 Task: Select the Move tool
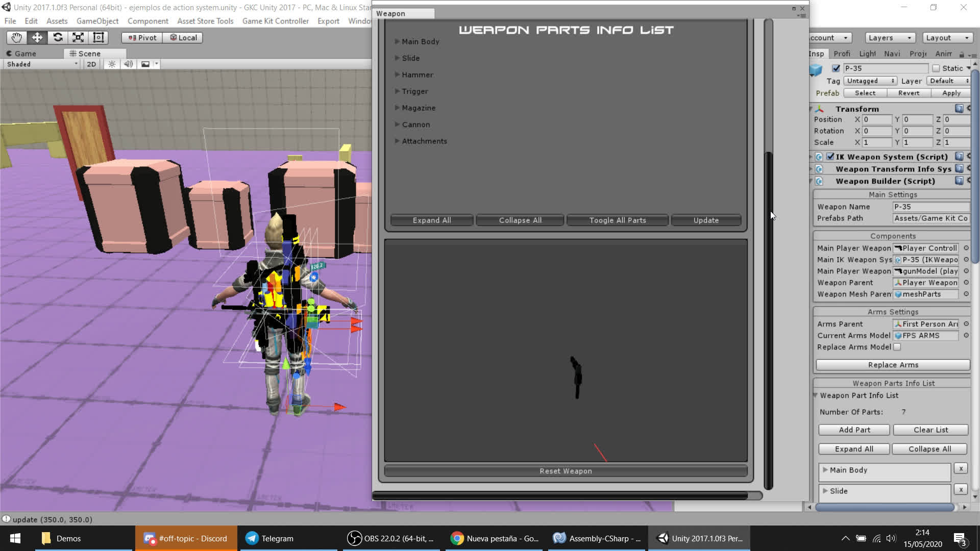[x=37, y=37]
